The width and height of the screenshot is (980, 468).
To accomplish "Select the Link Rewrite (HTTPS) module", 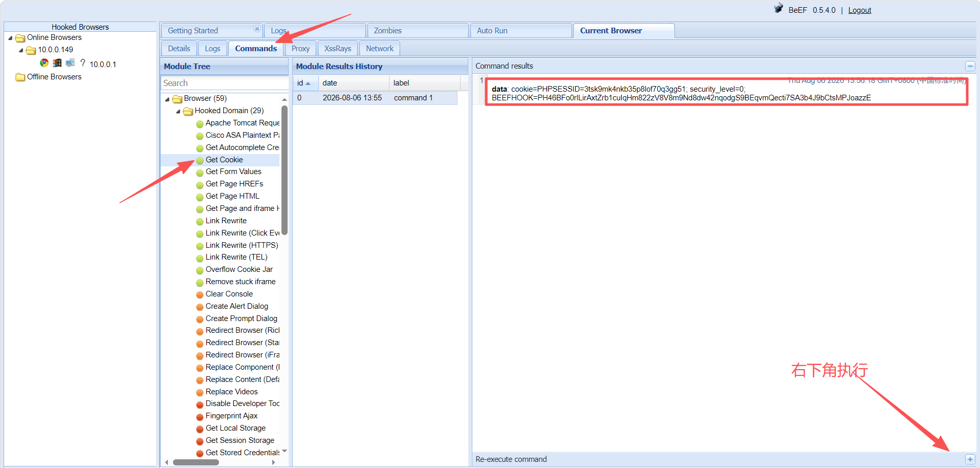I will [x=242, y=245].
